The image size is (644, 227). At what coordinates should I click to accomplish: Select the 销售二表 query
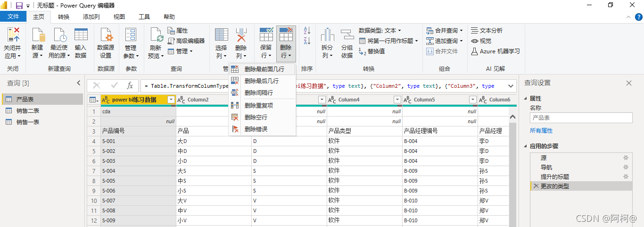click(42, 110)
